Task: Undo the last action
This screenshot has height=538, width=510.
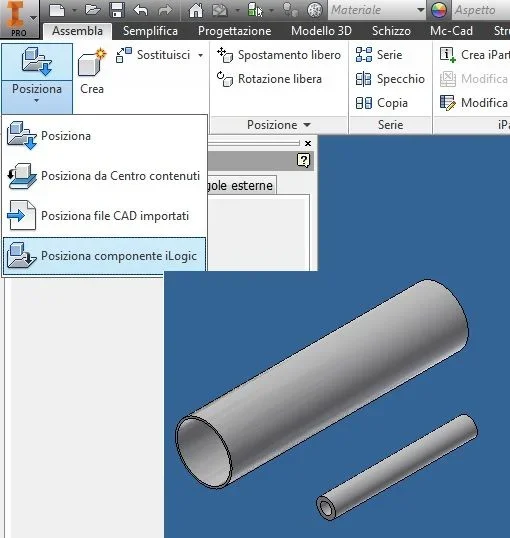Action: click(141, 10)
